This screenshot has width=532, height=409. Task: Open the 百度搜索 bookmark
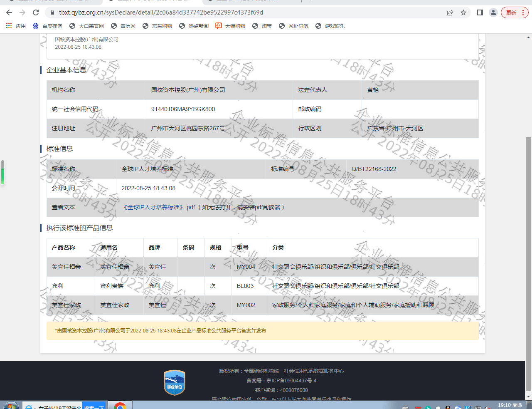coord(47,26)
